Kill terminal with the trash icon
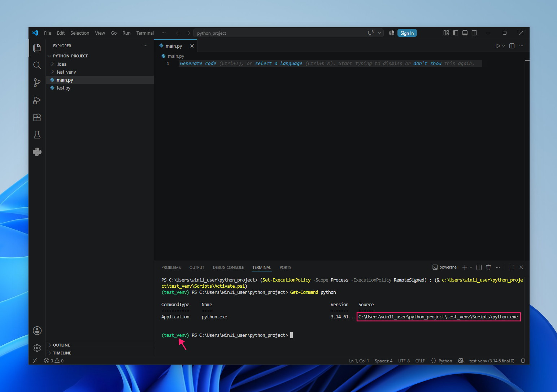Viewport: 557px width, 392px height. click(488, 267)
